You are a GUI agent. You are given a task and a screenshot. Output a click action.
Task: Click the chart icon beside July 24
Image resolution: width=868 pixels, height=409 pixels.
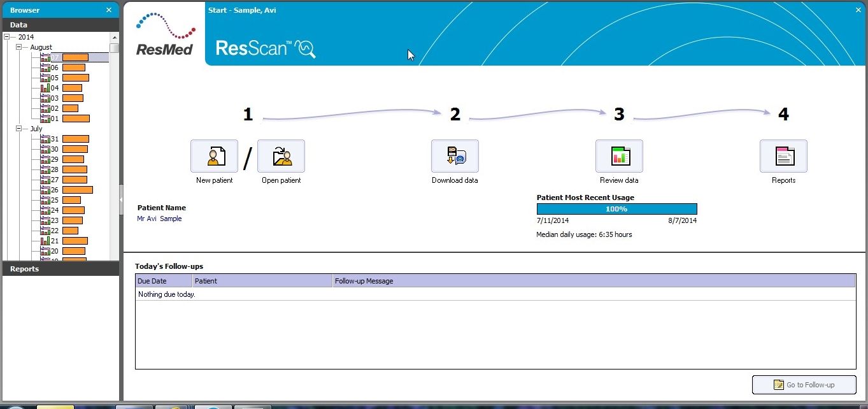click(45, 210)
